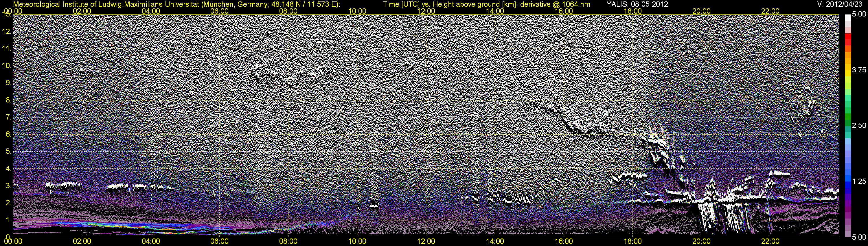
Task: Click 14:00 on the top time axis
Action: point(495,11)
